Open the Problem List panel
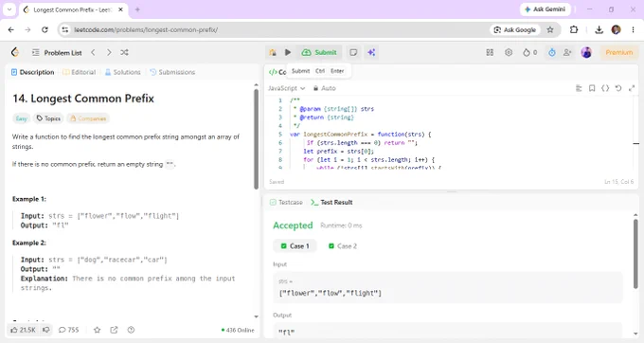This screenshot has height=343, width=644. pos(57,52)
